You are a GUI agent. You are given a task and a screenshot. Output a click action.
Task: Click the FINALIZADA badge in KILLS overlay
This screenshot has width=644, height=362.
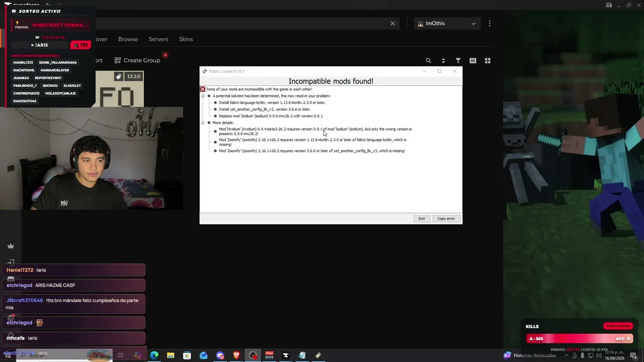point(618,326)
